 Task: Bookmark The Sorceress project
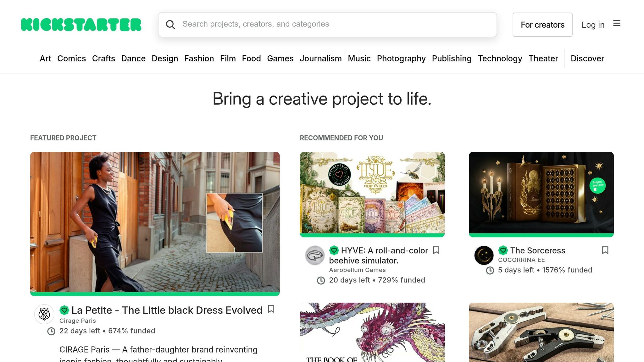click(605, 250)
